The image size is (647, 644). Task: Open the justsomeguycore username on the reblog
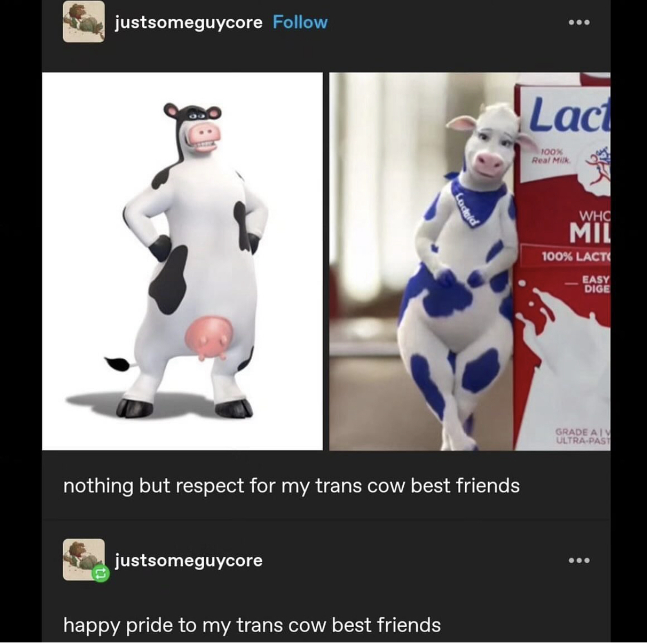tap(189, 561)
